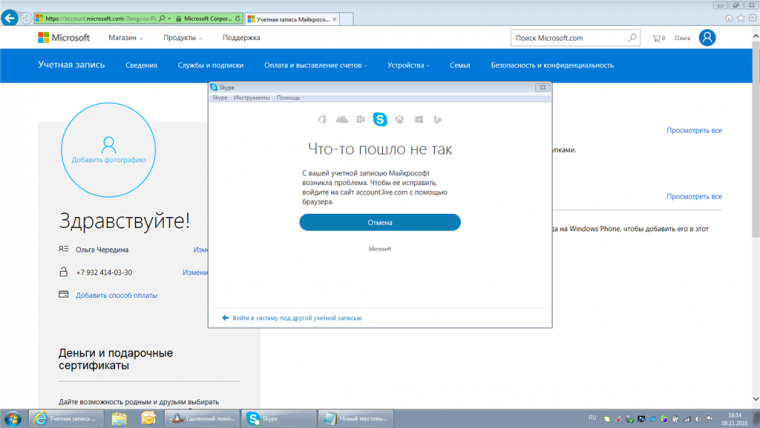Click the network signal tray icon
Image resolution: width=760 pixels, height=428 pixels.
tap(687, 419)
